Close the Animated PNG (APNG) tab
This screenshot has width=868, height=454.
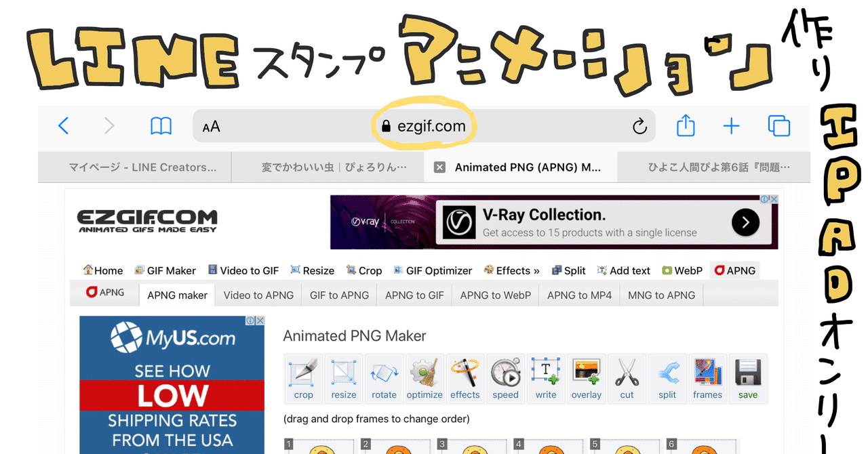click(439, 167)
